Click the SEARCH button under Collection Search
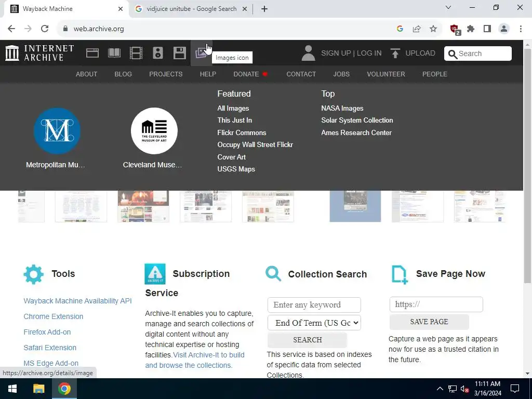Viewport: 532px width, 399px height. [308, 340]
